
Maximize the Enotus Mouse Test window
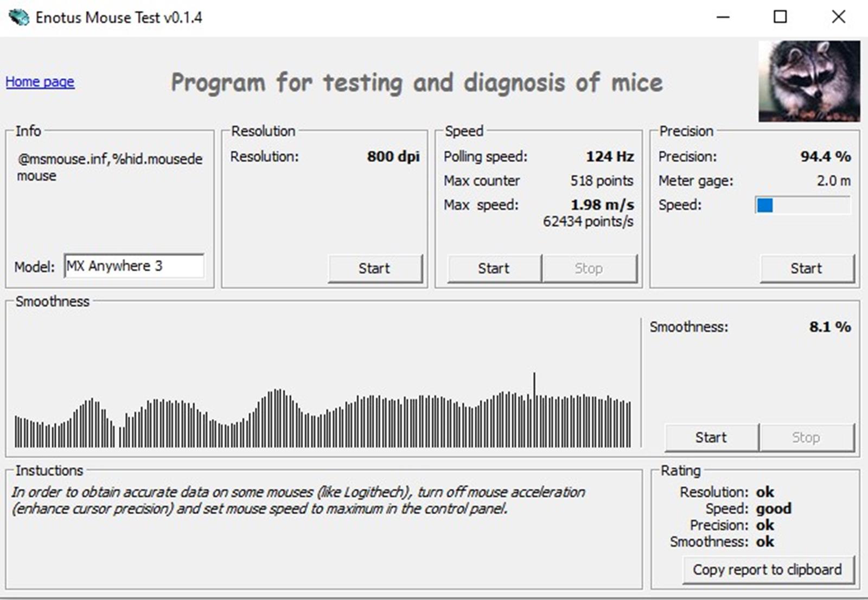pos(780,17)
